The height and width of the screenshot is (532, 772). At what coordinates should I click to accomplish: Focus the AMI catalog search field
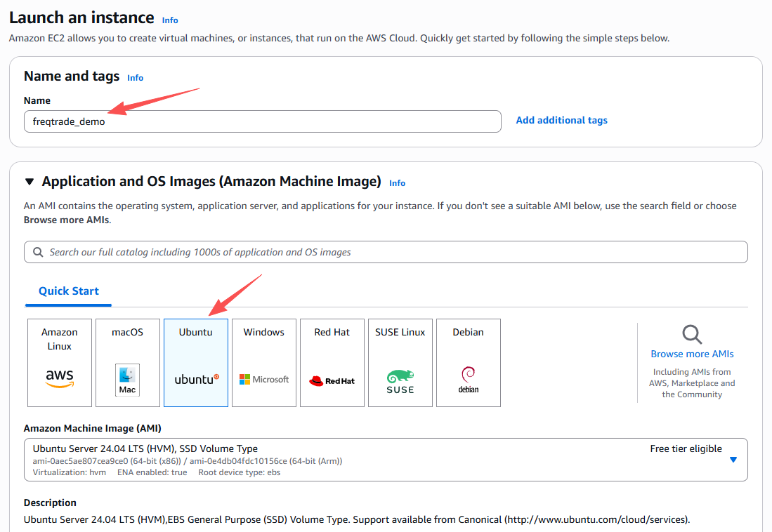pyautogui.click(x=393, y=252)
